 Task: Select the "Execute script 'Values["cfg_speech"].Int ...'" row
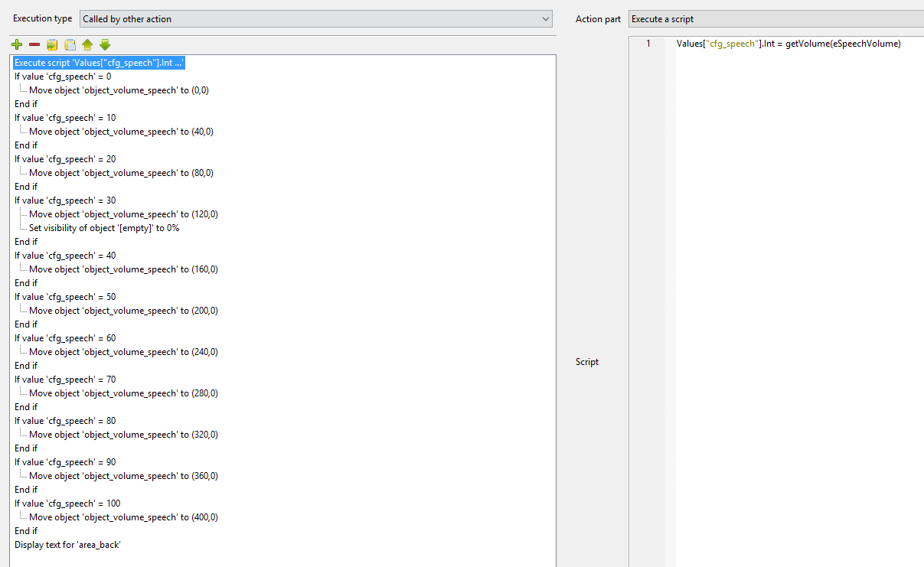point(100,63)
